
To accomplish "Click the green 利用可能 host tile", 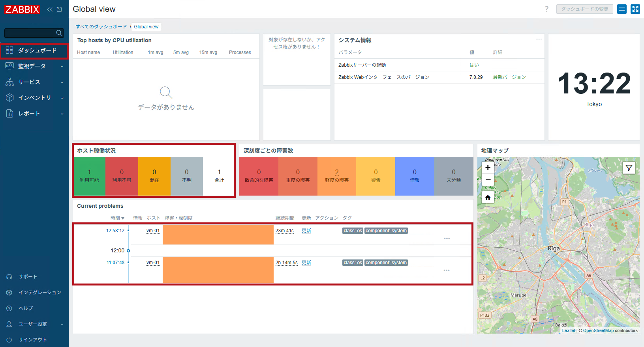I will click(90, 176).
